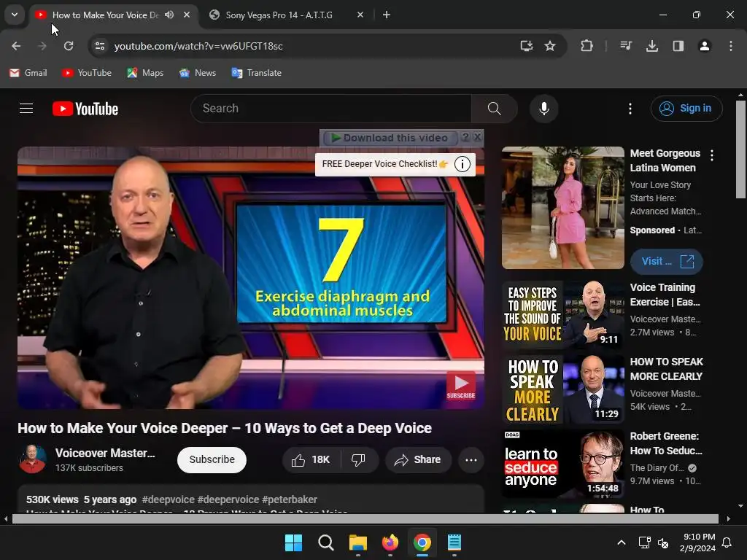Click the magnifier search button on YouTube
The width and height of the screenshot is (747, 560).
coord(495,109)
